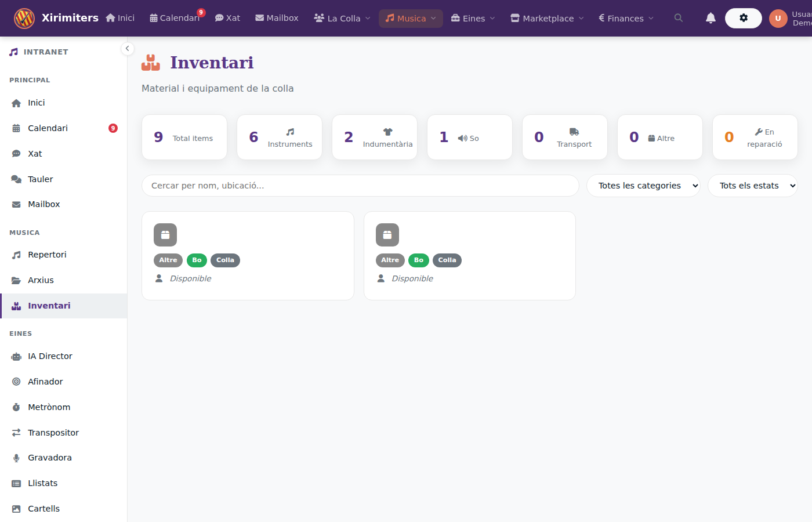Open the Cartells poster tool
The height and width of the screenshot is (522, 812).
pos(43,508)
